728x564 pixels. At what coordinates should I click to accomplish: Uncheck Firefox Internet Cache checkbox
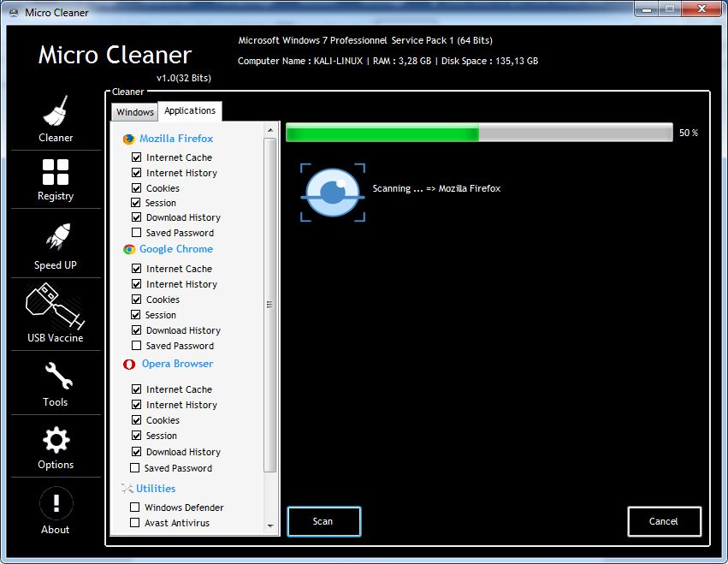point(137,157)
